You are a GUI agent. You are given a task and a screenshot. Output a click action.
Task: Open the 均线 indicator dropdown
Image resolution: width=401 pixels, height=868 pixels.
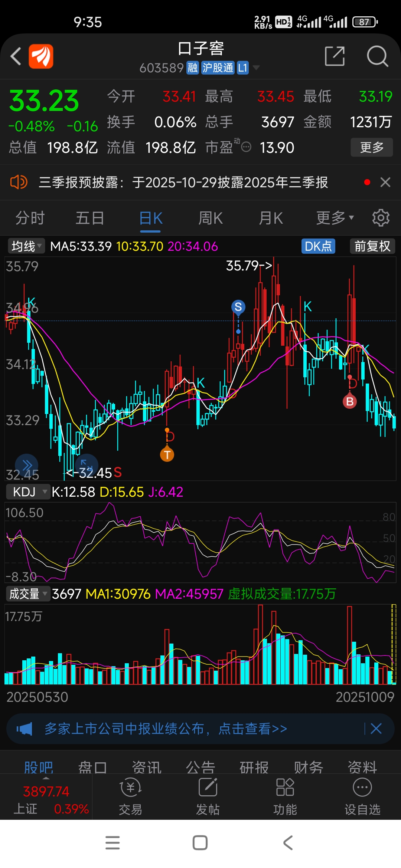point(26,246)
